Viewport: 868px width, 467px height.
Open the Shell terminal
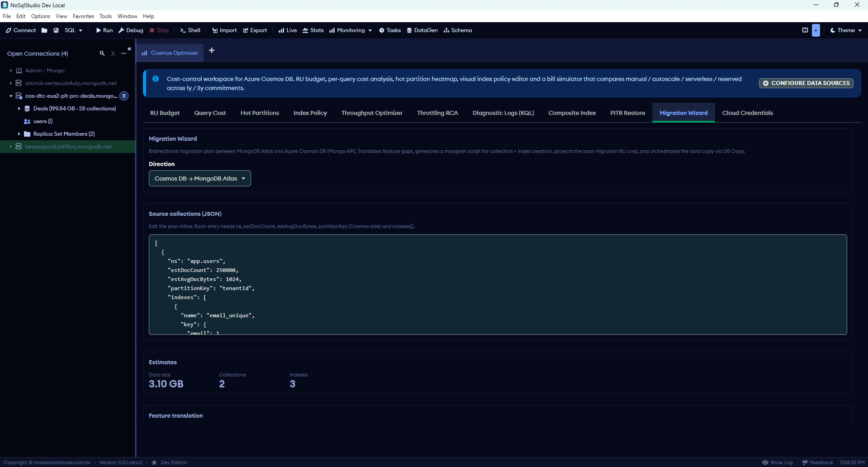(190, 30)
